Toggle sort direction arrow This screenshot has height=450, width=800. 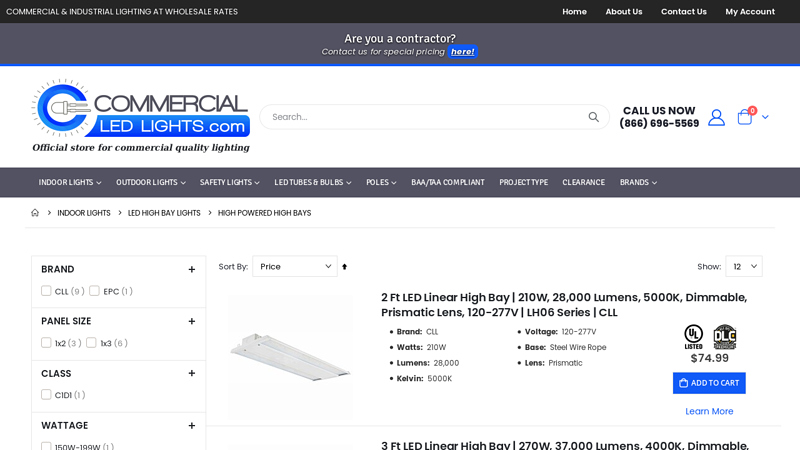coord(344,267)
